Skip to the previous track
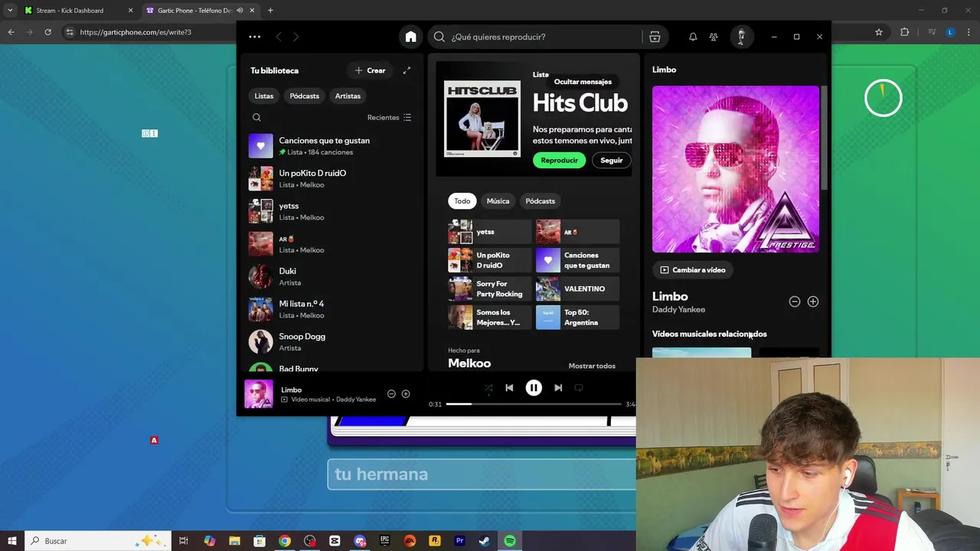980x551 pixels. tap(509, 388)
